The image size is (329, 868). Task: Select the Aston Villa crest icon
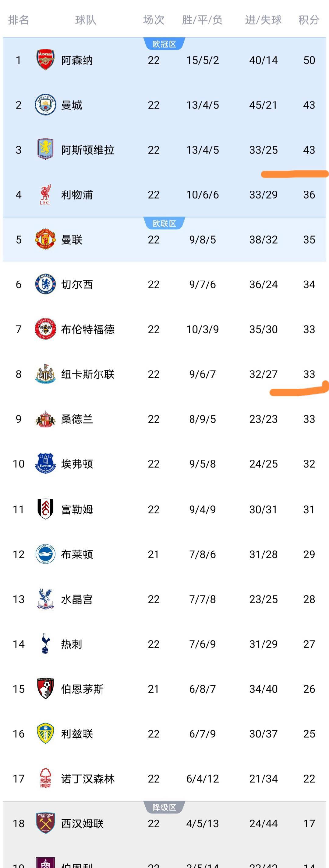[45, 149]
